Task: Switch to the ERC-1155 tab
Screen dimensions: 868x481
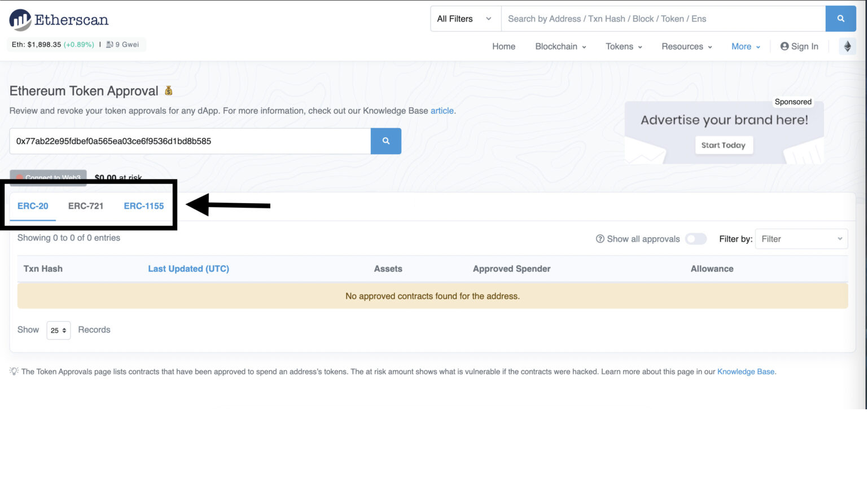Action: pyautogui.click(x=144, y=206)
